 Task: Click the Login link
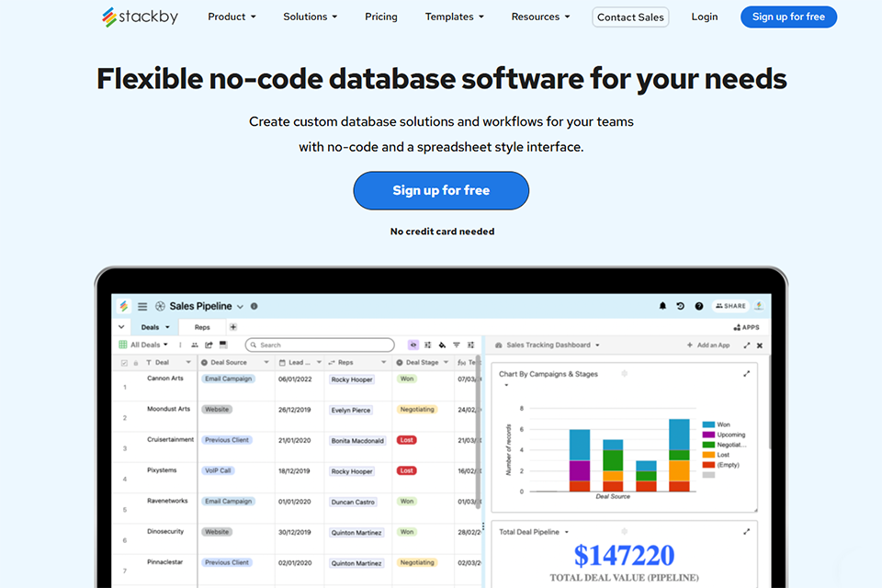[705, 17]
